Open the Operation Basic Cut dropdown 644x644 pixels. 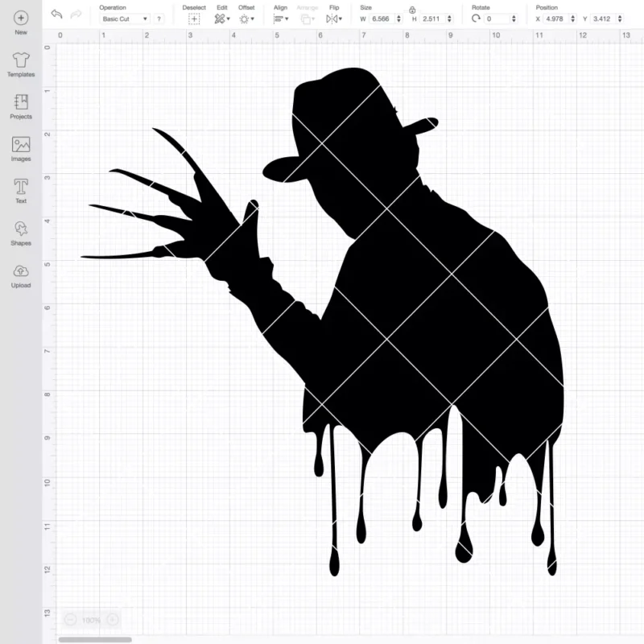click(x=125, y=19)
